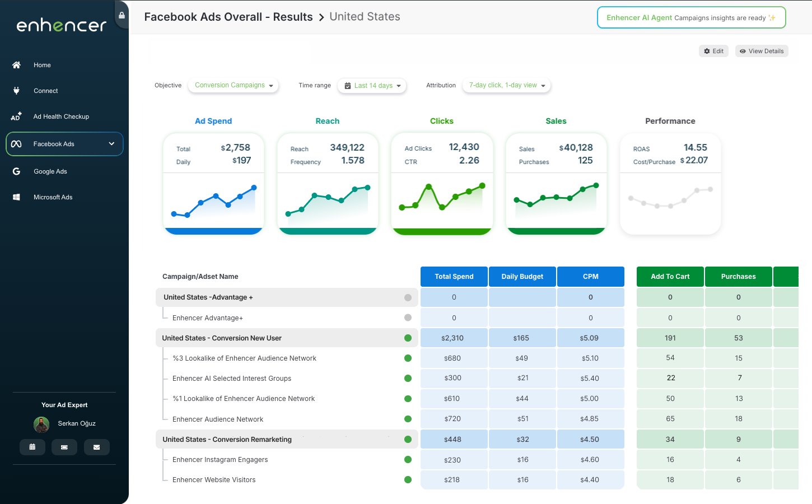Open the 7-day click attribution dropdown
The width and height of the screenshot is (812, 504).
507,85
